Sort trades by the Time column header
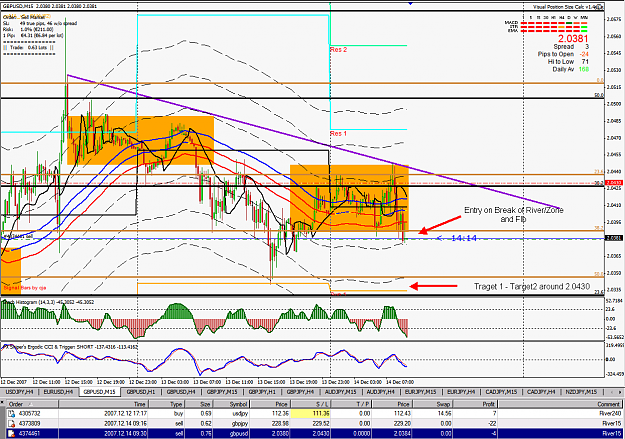 pos(103,404)
